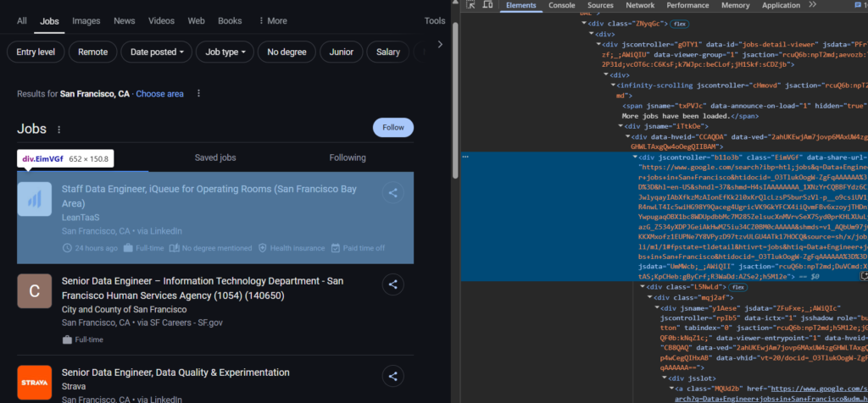This screenshot has width=868, height=403.
Task: Toggle the device toolbar icon in DevTools
Action: click(487, 6)
